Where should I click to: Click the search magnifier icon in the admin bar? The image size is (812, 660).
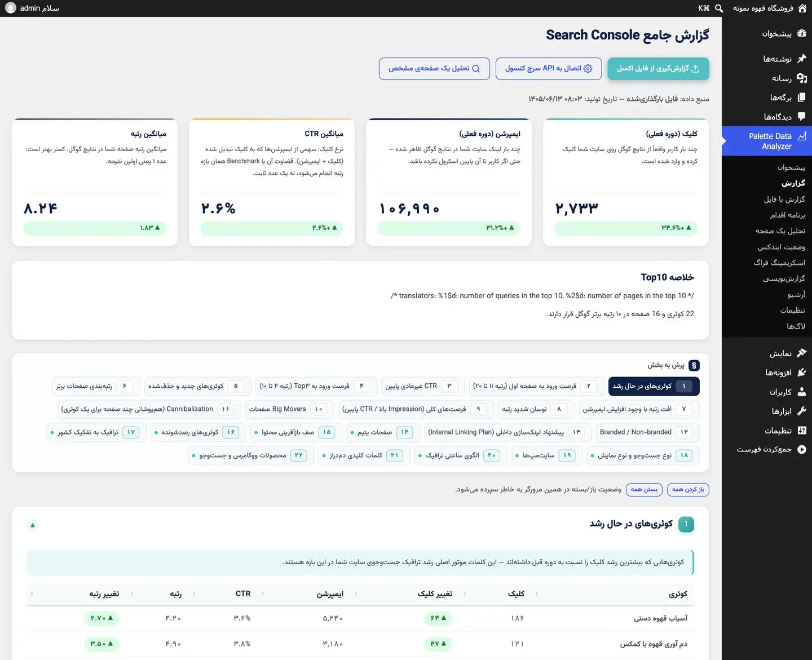(x=719, y=8)
